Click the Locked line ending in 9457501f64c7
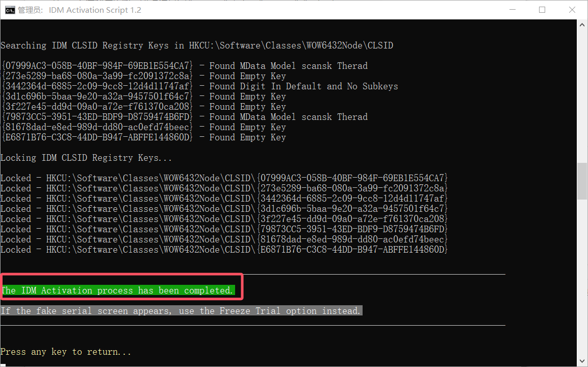The image size is (588, 367). (224, 209)
